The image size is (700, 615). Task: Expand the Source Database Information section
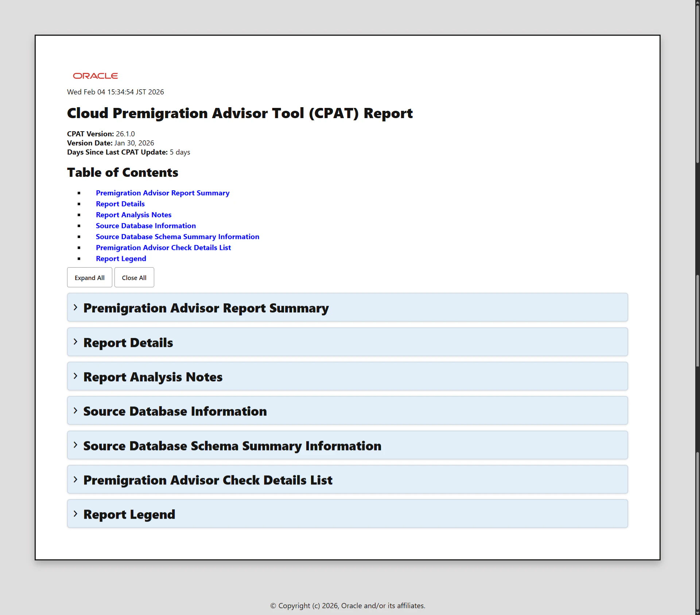(347, 410)
